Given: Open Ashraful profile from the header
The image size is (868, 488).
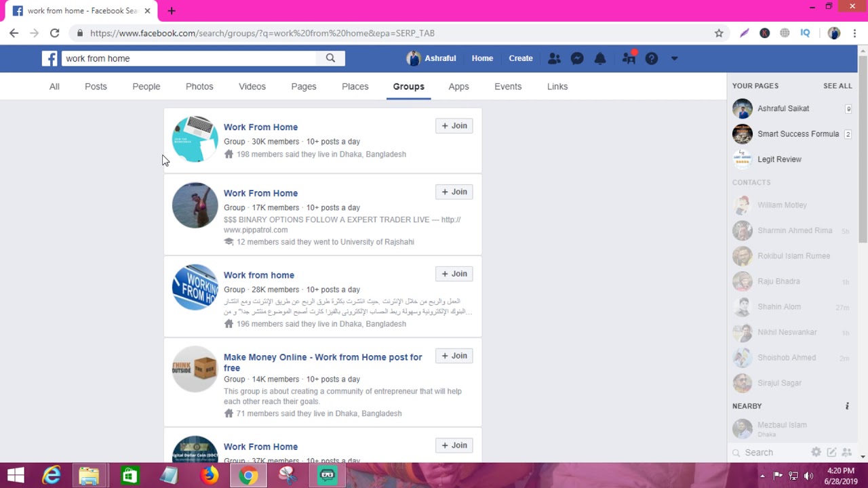Looking at the screenshot, I should coord(431,58).
